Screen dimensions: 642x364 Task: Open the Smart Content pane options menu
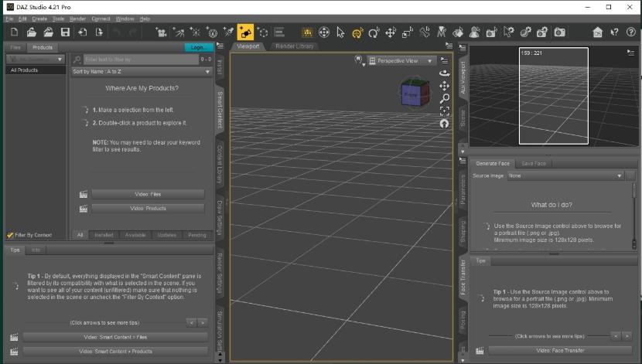pos(220,46)
